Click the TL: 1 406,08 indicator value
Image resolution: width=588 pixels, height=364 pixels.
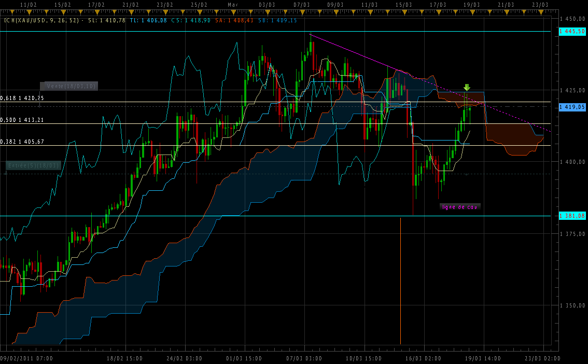click(x=148, y=21)
